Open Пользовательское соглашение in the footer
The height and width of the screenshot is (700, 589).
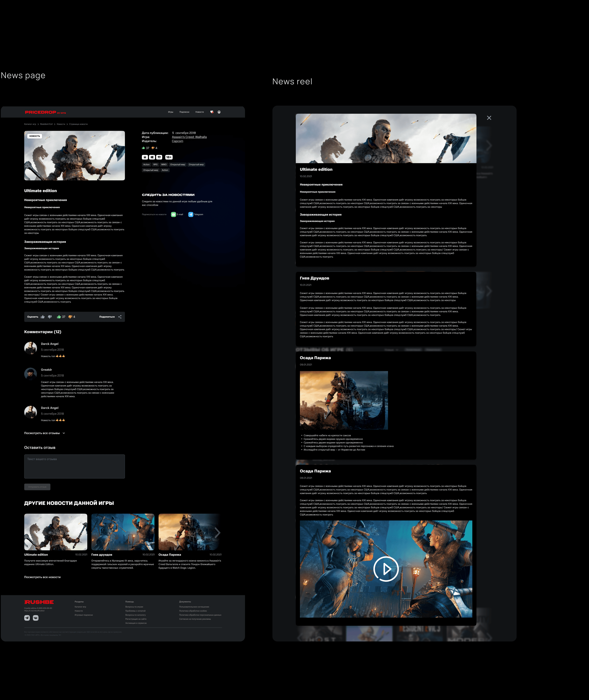coord(194,607)
